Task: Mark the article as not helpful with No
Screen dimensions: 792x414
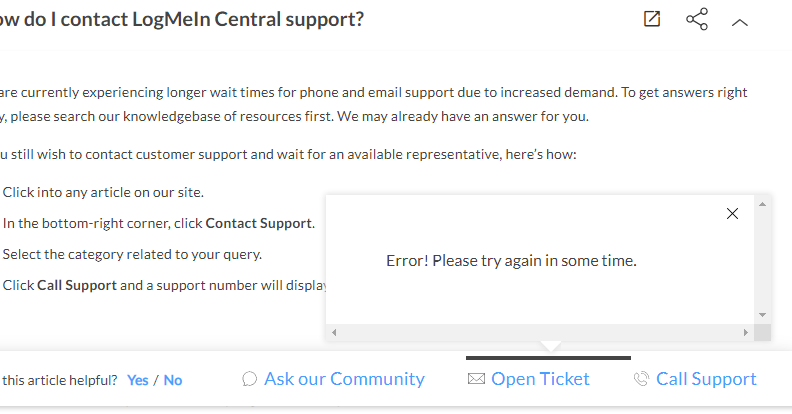Action: 173,380
